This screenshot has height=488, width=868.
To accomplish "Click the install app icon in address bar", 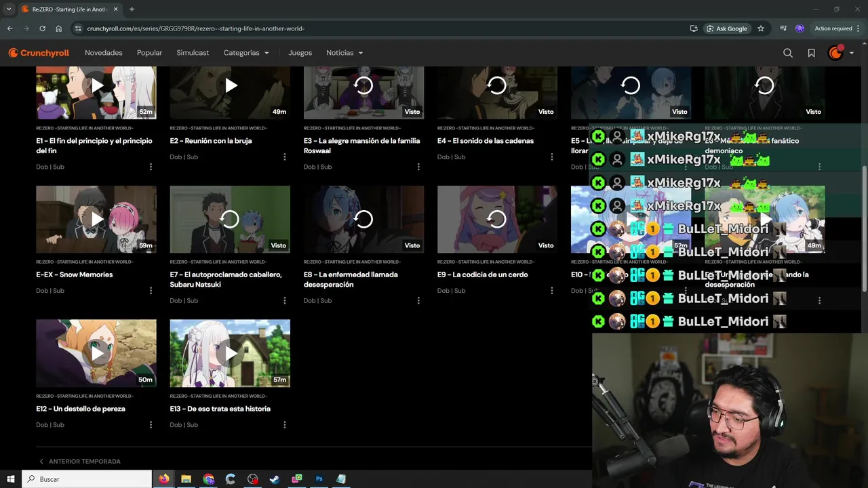I will point(694,28).
